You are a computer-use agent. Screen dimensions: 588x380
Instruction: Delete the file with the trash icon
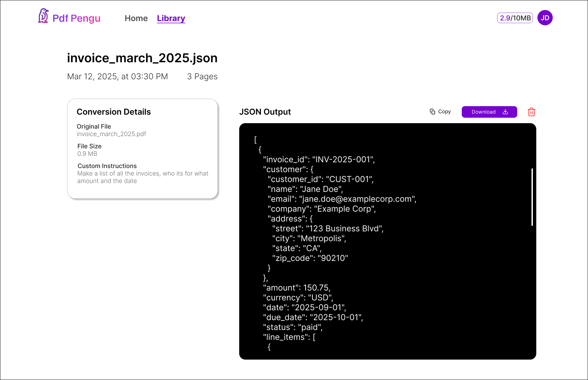point(531,112)
